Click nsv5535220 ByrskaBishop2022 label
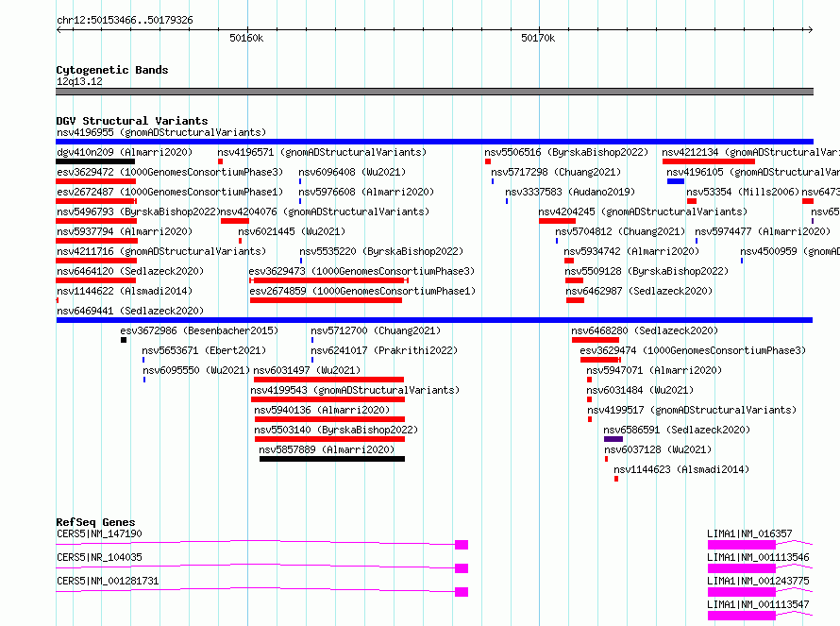This screenshot has height=626, width=840. pyautogui.click(x=381, y=251)
